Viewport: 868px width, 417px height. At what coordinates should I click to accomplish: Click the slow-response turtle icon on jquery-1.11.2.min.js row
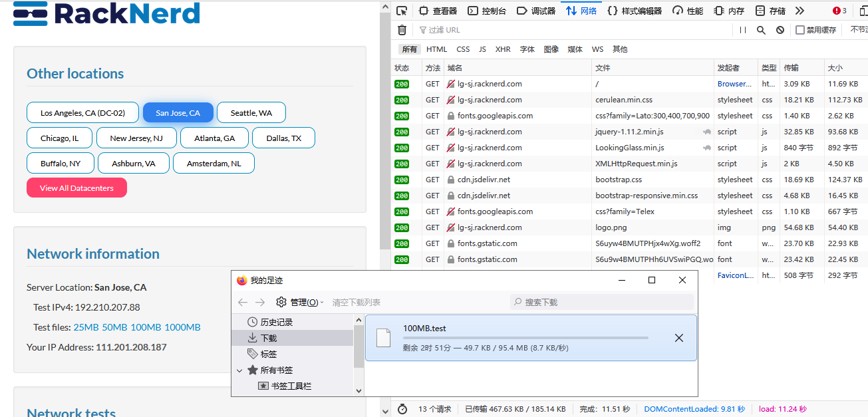coord(706,132)
